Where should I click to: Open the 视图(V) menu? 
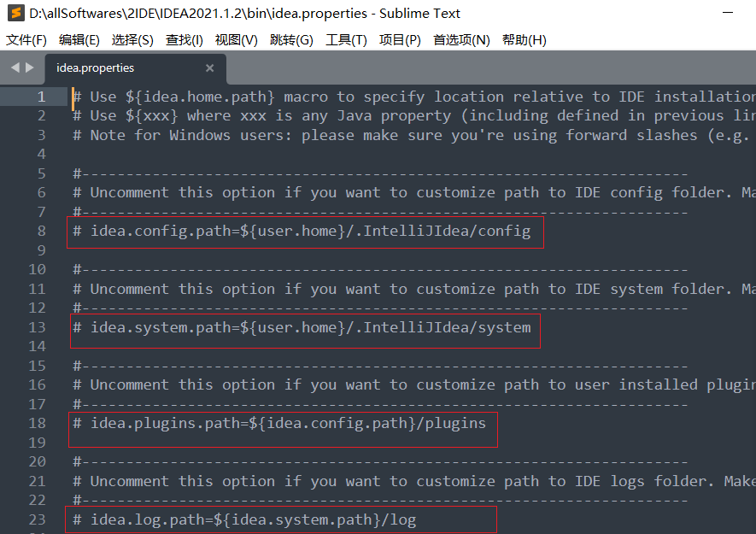coord(237,40)
